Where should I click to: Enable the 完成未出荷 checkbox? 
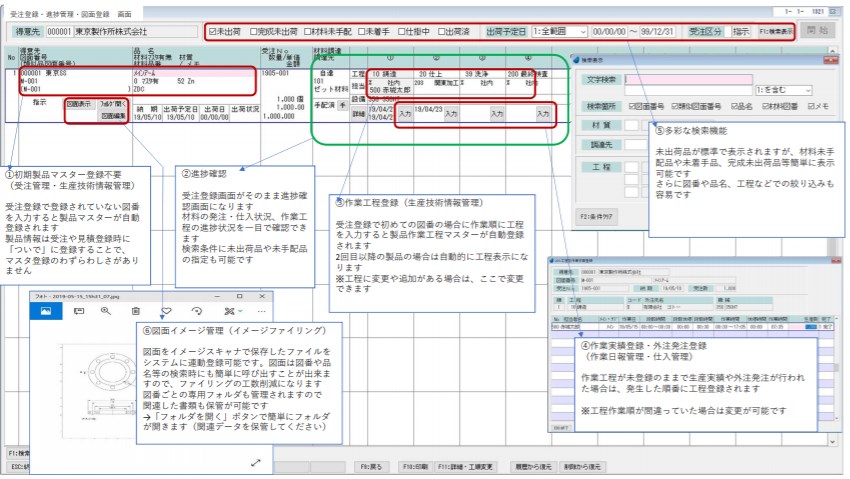click(x=253, y=32)
